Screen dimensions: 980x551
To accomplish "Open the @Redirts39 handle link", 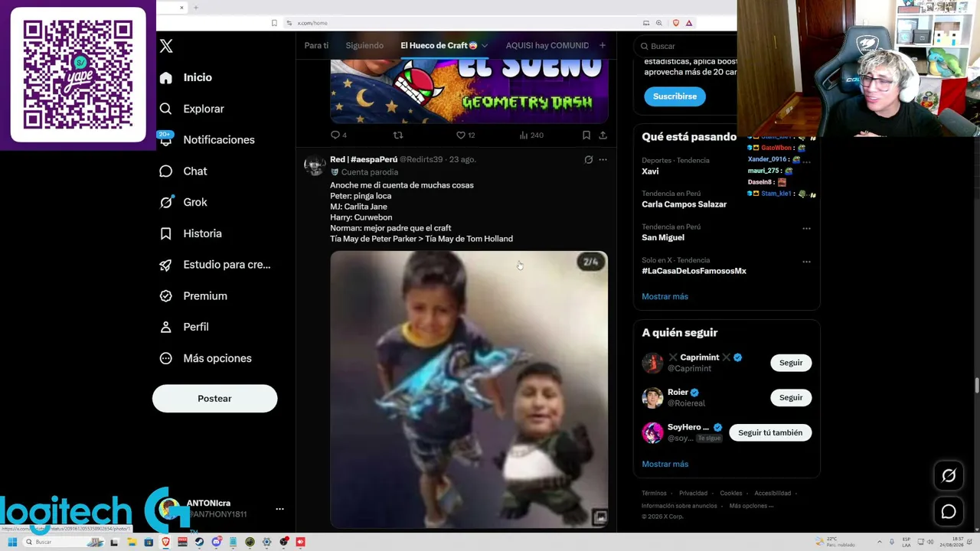I will pos(421,160).
